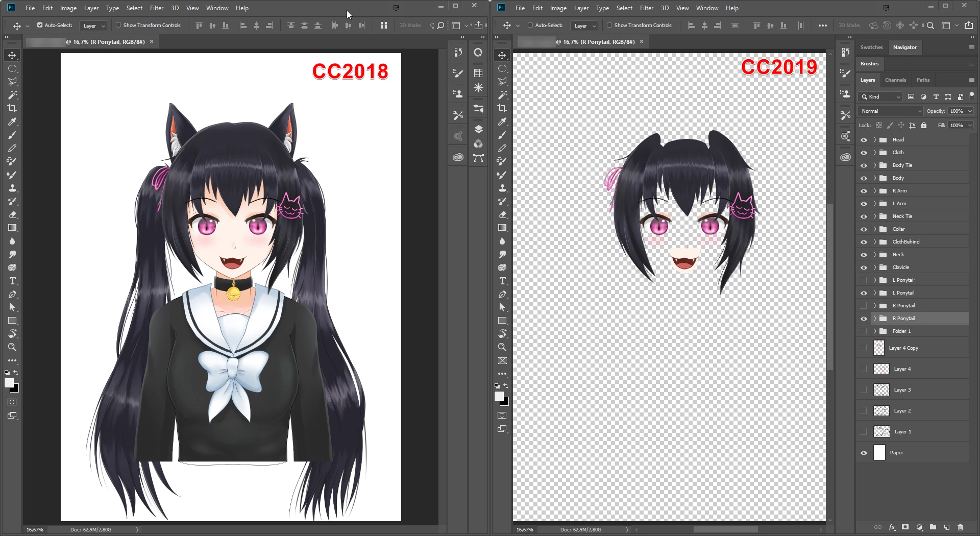This screenshot has height=536, width=980.
Task: Select Path Selection tool in CC2019 window
Action: tap(502, 307)
